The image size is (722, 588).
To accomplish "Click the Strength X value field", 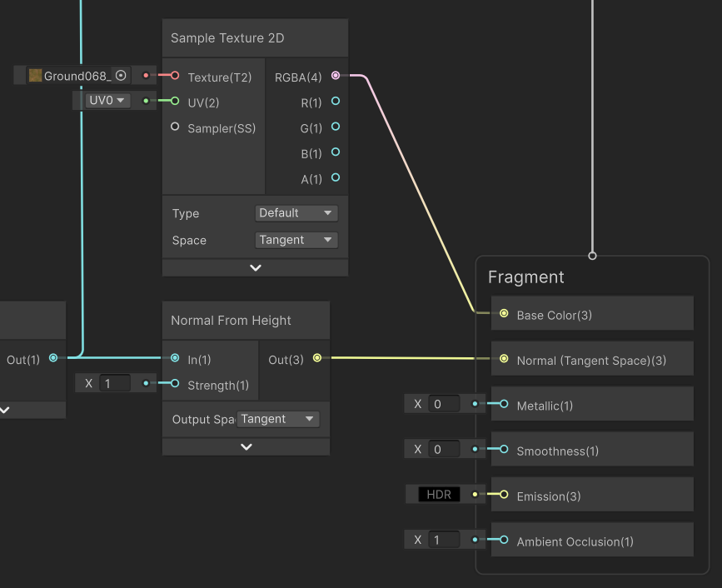I will 115,384.
